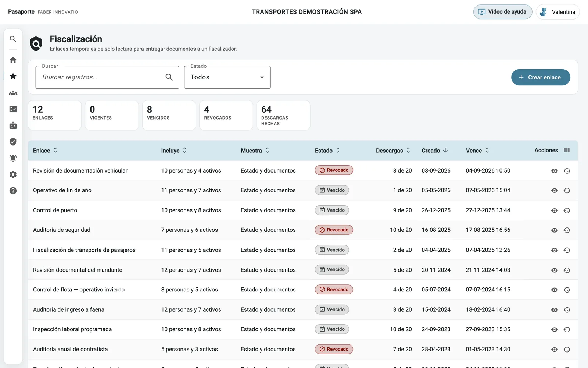This screenshot has width=588, height=368.
Task: Open the checklist sidebar icon
Action: click(13, 109)
